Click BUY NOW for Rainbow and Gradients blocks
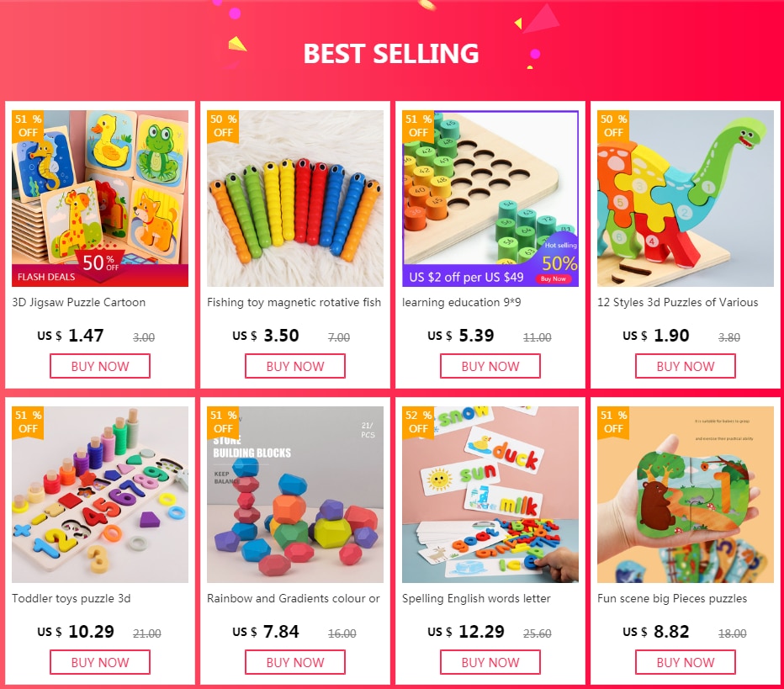784x689 pixels. (295, 662)
